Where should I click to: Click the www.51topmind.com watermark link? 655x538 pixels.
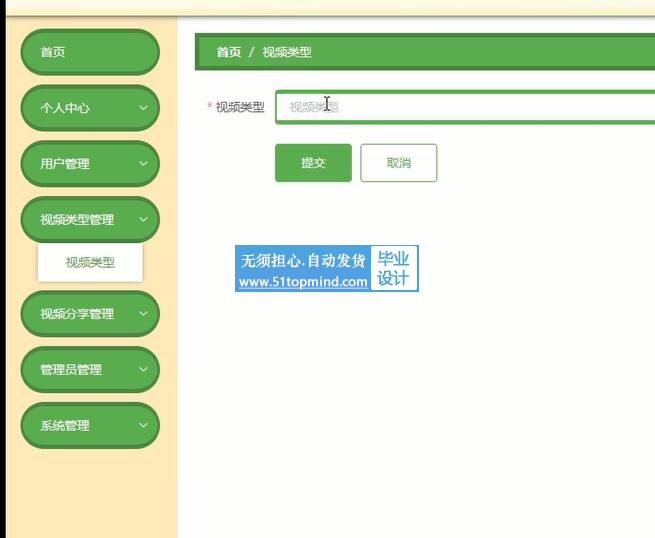[303, 282]
